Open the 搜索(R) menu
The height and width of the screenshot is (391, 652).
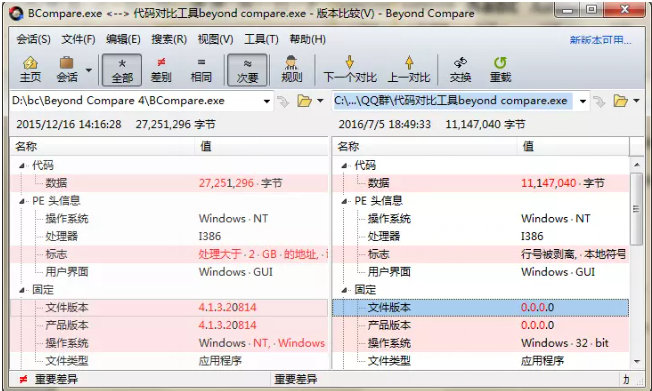click(169, 40)
